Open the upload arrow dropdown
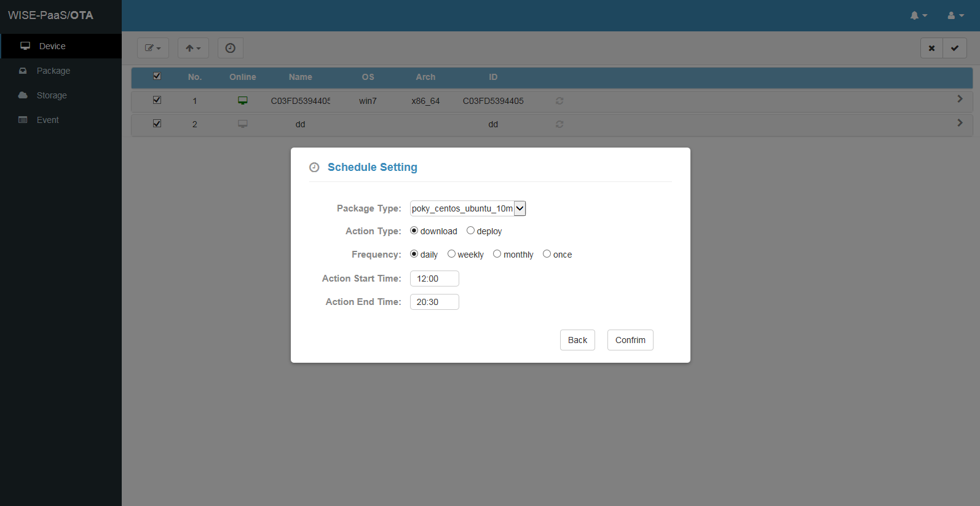Screen dimensions: 980x506 [193, 48]
